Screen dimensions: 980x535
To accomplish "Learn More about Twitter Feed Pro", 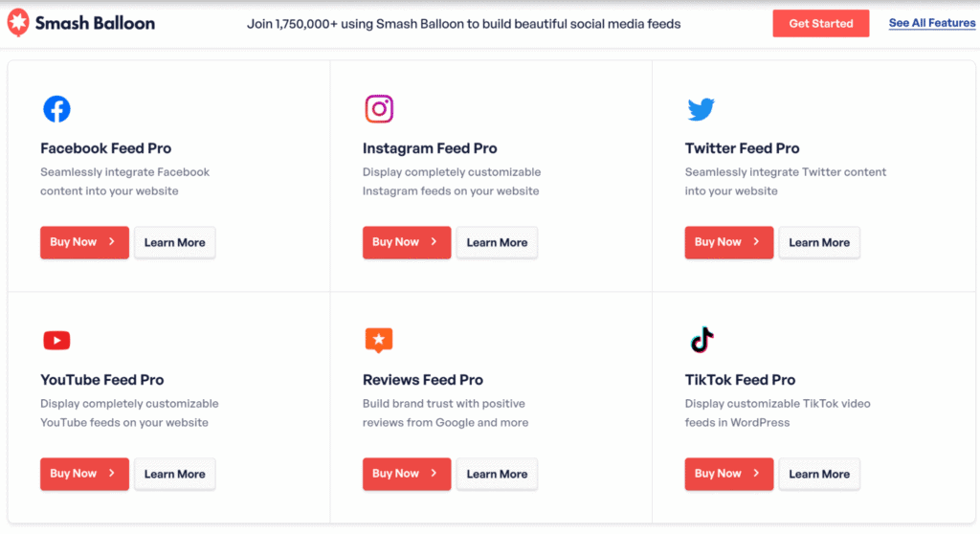I will 819,242.
